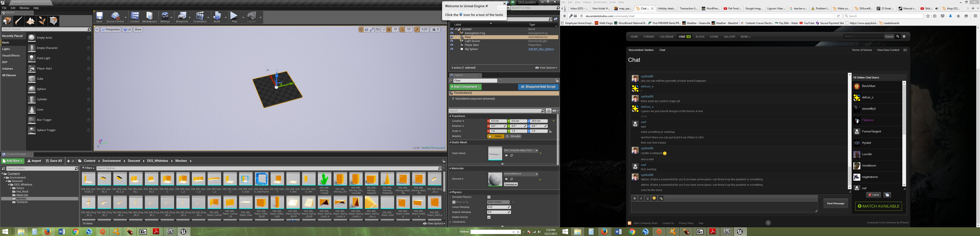Toggle world/local coordinate system globe icon
The height and width of the screenshot is (236, 980).
(x=378, y=30)
